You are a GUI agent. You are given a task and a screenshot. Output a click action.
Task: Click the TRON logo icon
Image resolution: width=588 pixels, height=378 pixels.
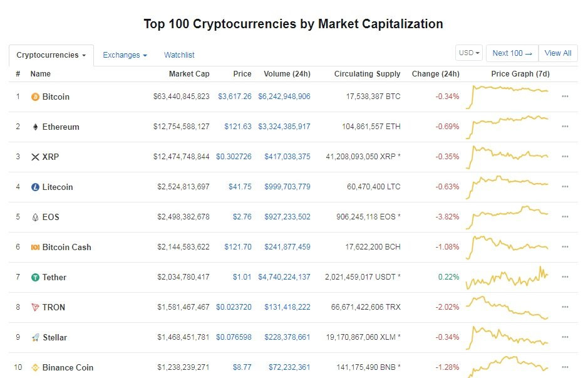pyautogui.click(x=35, y=308)
